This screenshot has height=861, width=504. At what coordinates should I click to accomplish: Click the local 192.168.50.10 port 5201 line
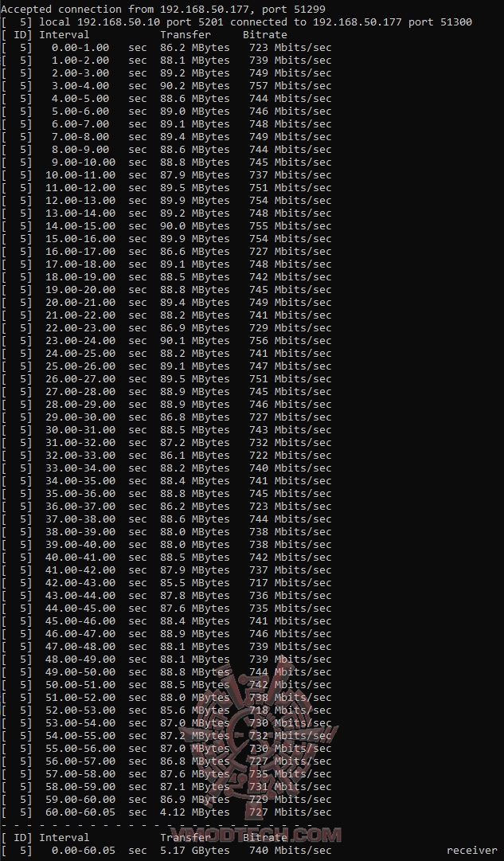click(236, 22)
